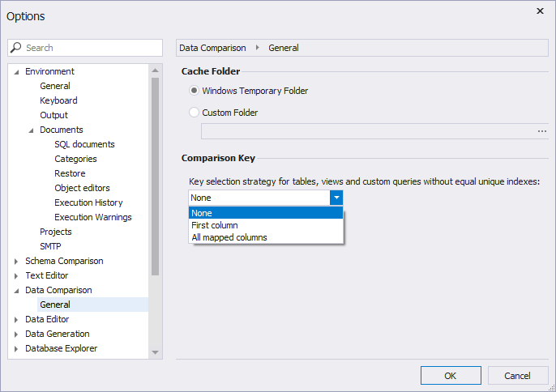Open the Execution History options page
Image resolution: width=556 pixels, height=392 pixels.
click(88, 202)
